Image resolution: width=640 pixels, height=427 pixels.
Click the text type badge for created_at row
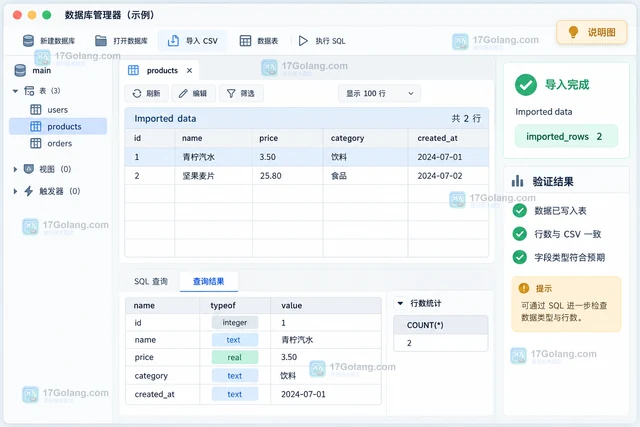pyautogui.click(x=235, y=394)
